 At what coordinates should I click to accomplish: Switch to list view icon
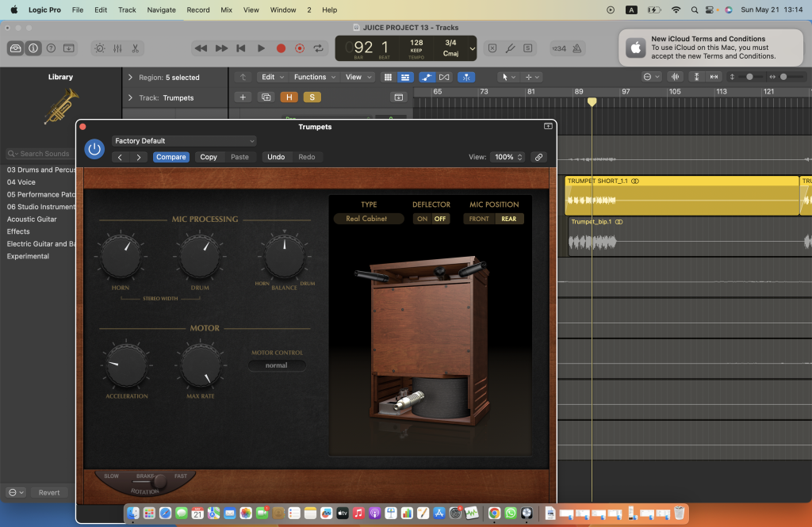click(405, 77)
